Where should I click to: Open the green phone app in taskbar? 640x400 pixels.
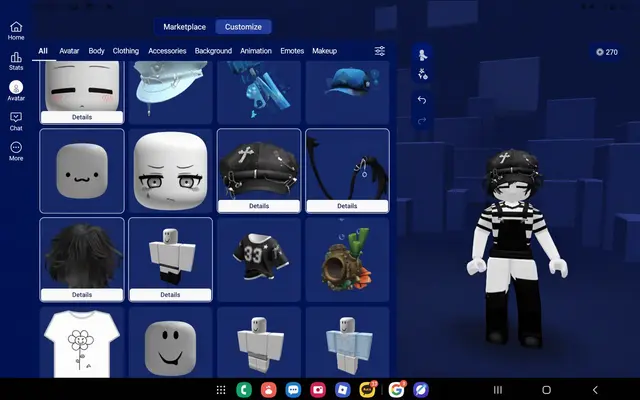244,390
